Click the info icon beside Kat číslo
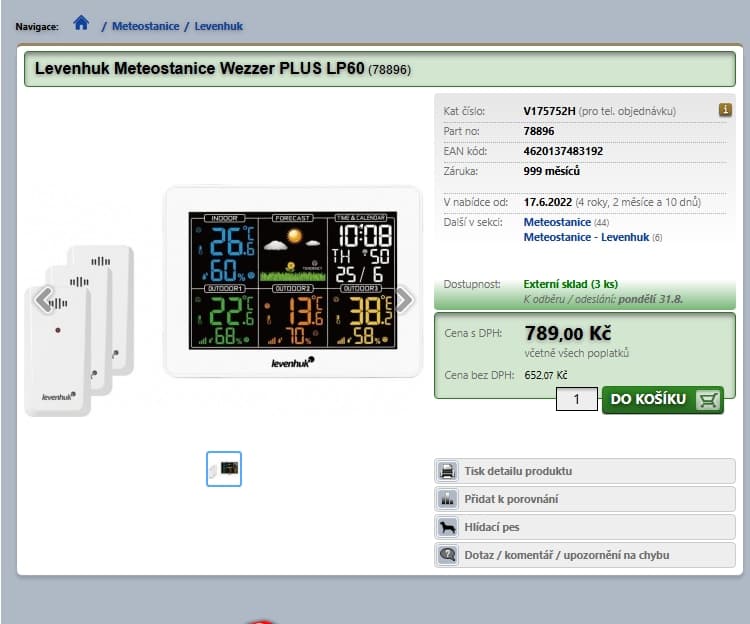The image size is (750, 624). tap(725, 109)
